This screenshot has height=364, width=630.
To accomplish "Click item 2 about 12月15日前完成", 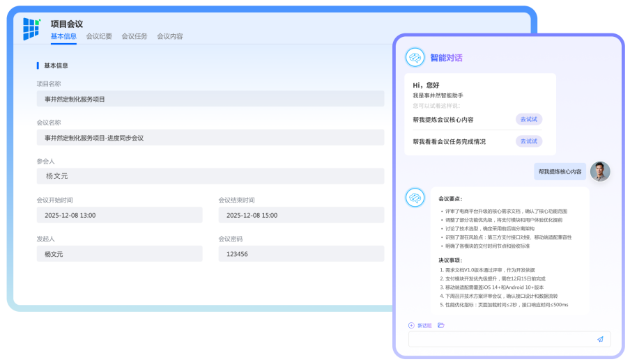I will tap(492, 278).
